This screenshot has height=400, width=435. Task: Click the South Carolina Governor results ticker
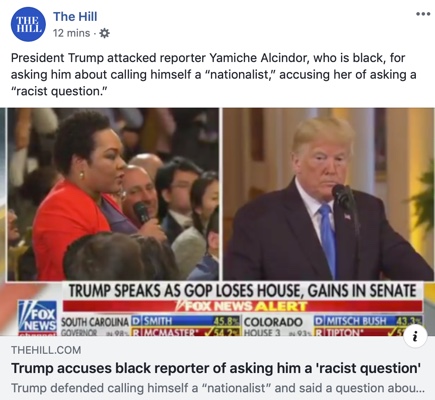[x=151, y=325]
